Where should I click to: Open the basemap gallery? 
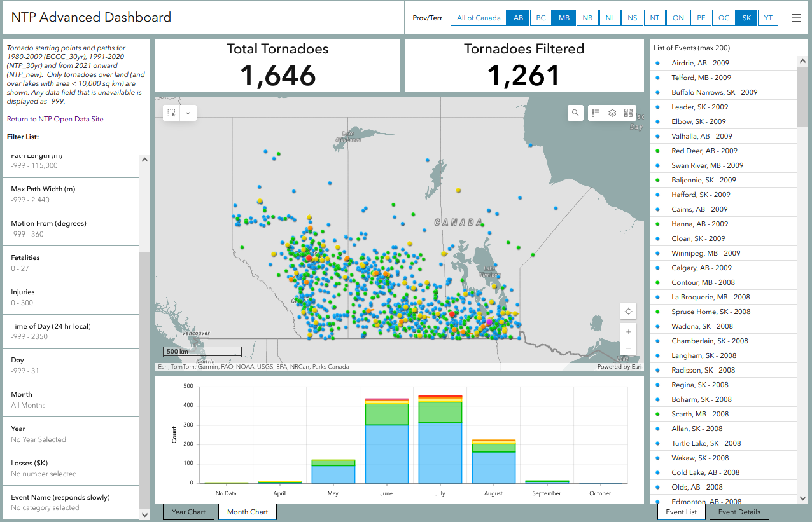(x=628, y=113)
